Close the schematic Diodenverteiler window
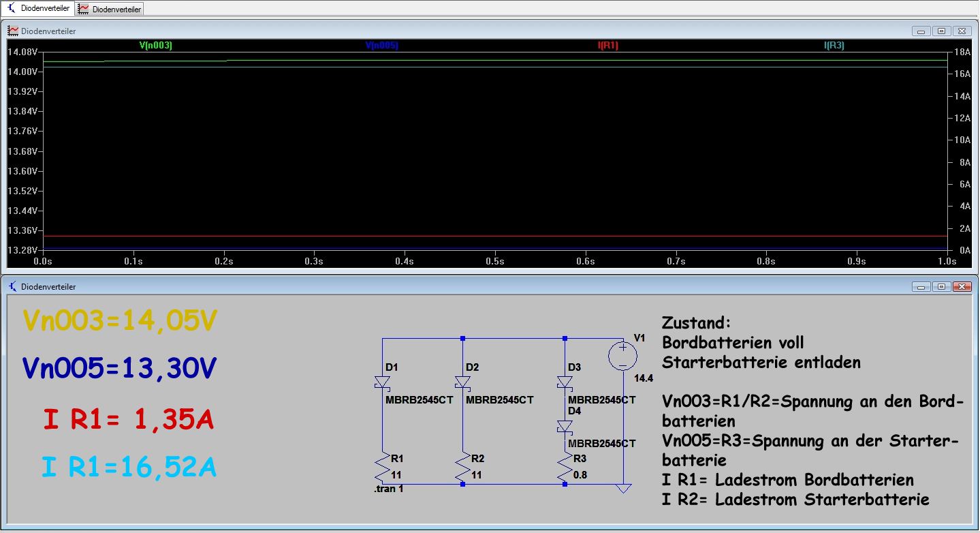980x533 pixels. click(x=962, y=287)
